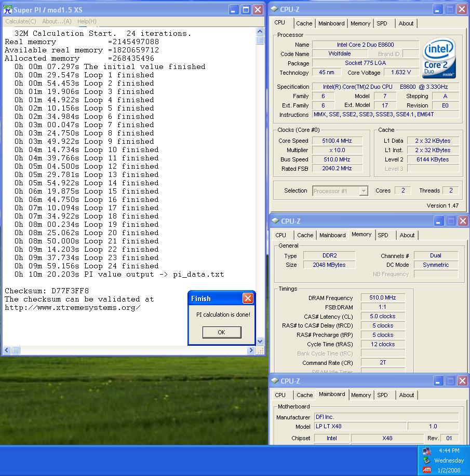Click the Super PI title bar icon

click(8, 9)
